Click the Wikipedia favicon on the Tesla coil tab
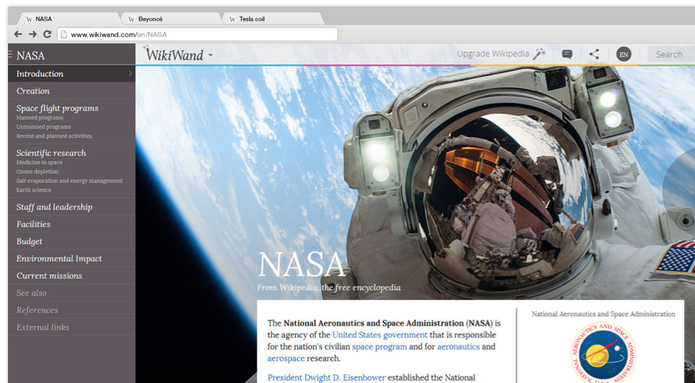Screen dimensions: 695x383 coord(232,19)
